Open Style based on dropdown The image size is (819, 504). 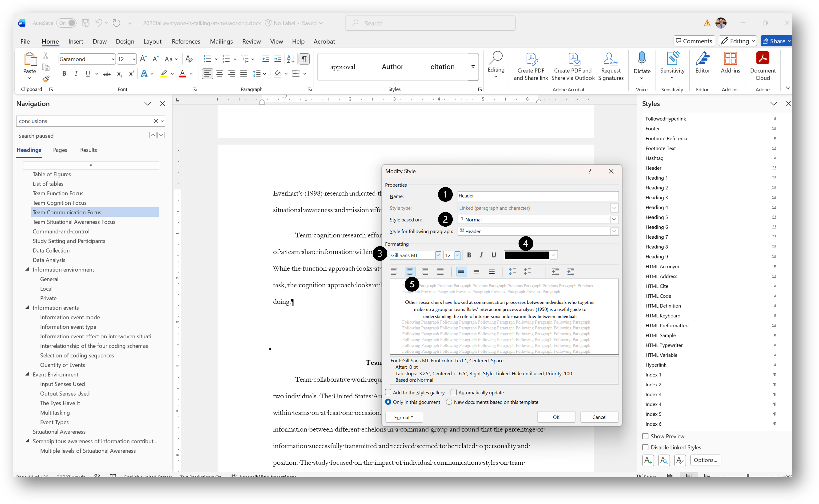tap(614, 219)
